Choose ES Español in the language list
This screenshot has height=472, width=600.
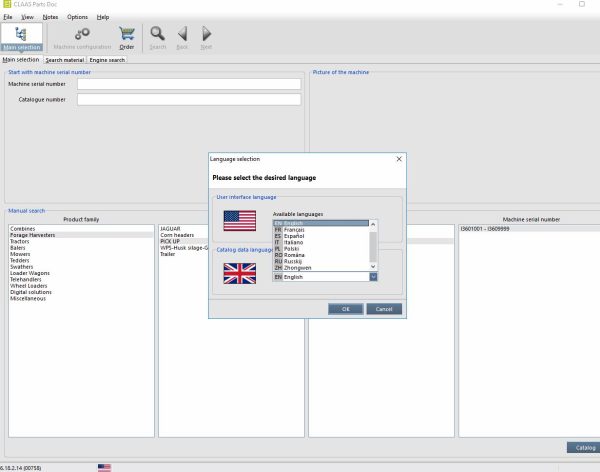(x=321, y=236)
